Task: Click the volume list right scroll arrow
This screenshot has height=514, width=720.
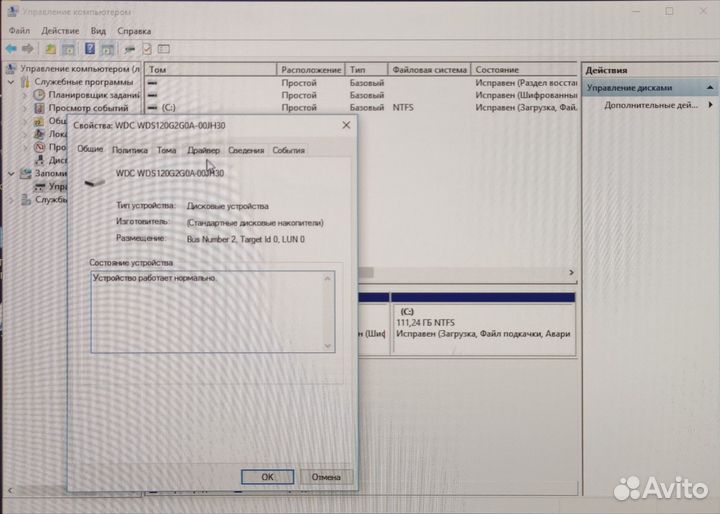Action: click(x=571, y=272)
